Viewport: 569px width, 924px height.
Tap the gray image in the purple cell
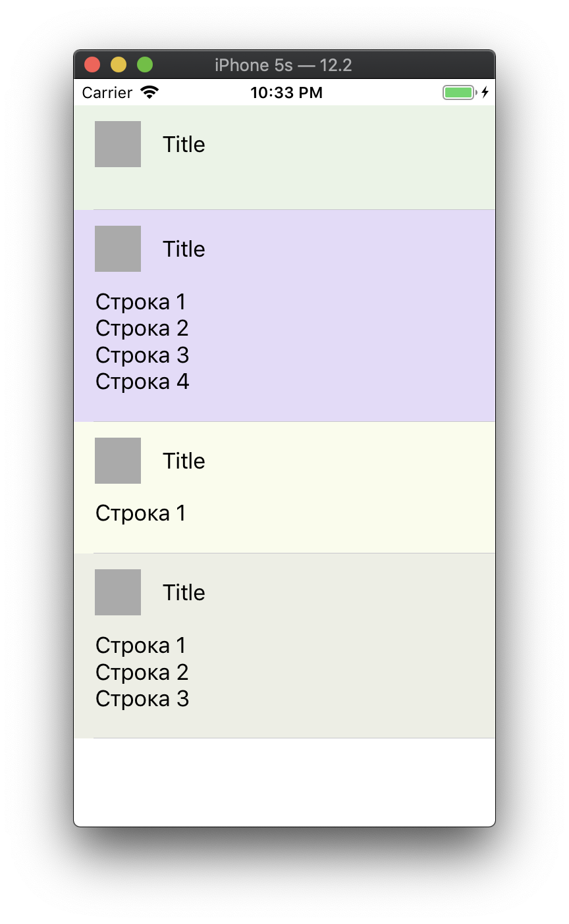[118, 249]
